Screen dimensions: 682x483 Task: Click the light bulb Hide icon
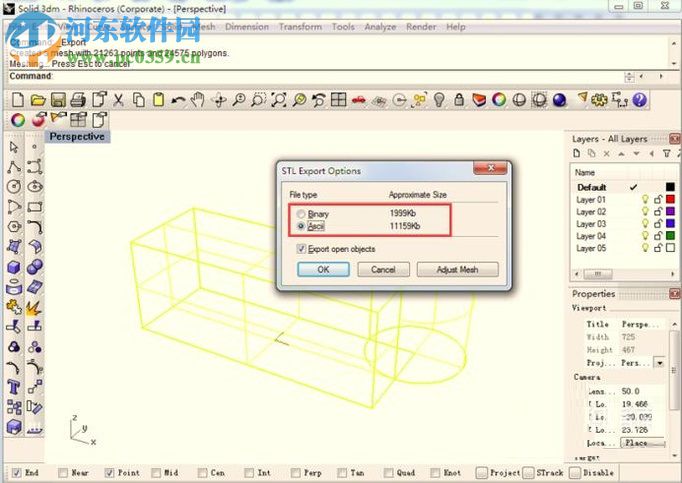point(439,100)
